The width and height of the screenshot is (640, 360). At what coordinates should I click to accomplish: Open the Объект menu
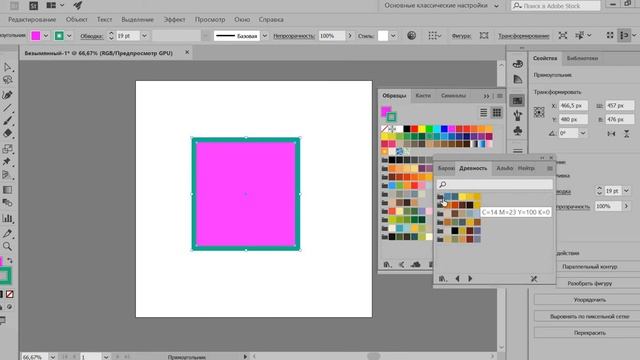77,20
